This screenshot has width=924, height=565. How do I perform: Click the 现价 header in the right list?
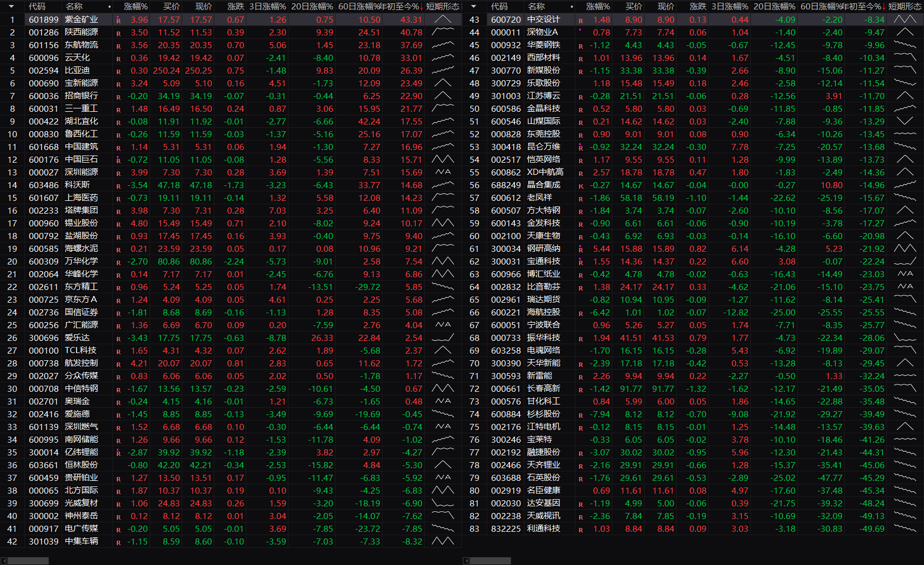click(x=665, y=7)
